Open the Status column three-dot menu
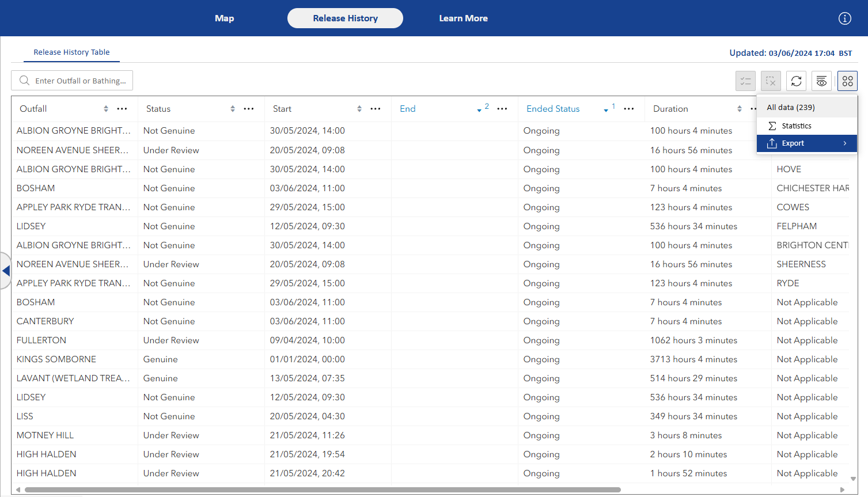This screenshot has height=497, width=868. 249,109
